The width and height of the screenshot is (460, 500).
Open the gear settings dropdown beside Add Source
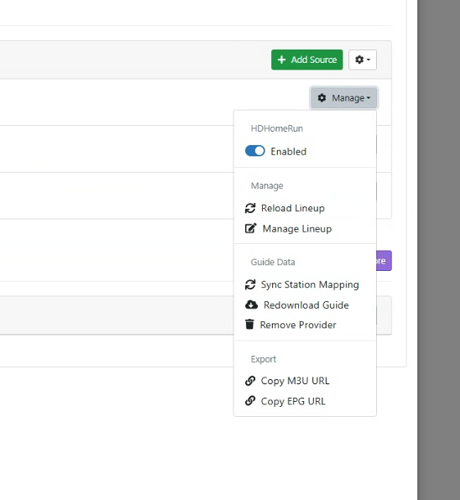point(363,60)
